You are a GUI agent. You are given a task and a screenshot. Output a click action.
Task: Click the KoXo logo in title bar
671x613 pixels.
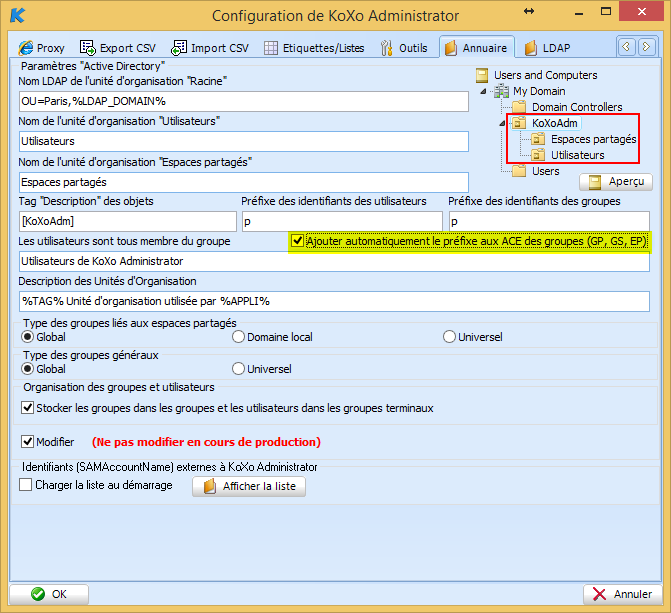(x=18, y=15)
